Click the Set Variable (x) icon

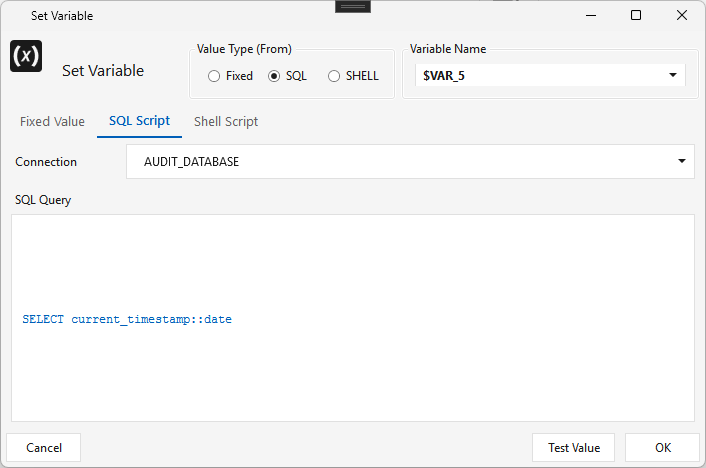[26, 56]
